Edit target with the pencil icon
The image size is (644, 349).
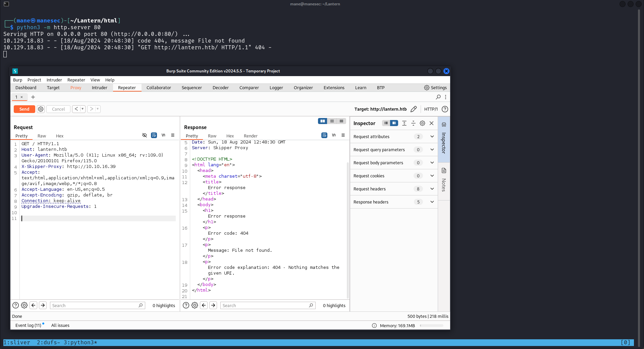click(x=414, y=109)
